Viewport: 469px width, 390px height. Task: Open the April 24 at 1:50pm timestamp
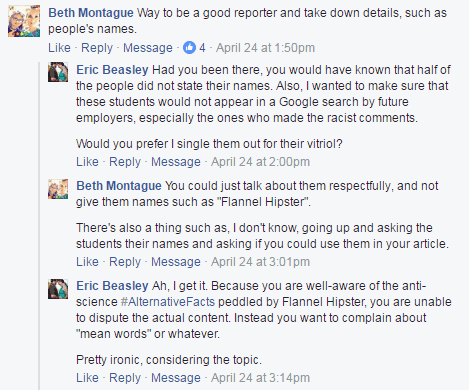point(265,48)
